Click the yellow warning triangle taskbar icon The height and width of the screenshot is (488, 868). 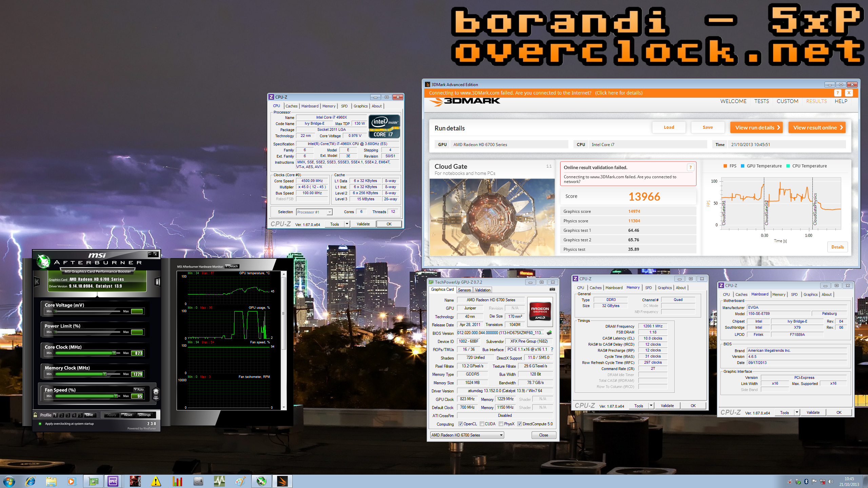coord(156,481)
